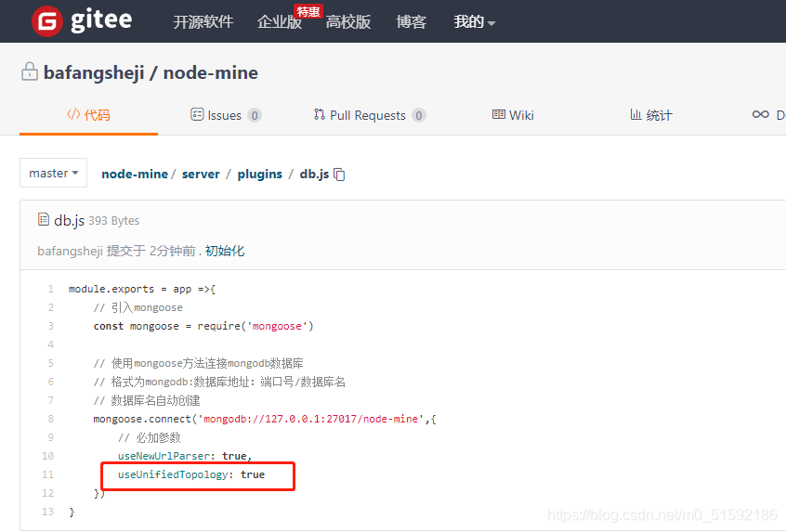Click the gitee wordmark text
This screenshot has width=786, height=532.
[x=101, y=21]
